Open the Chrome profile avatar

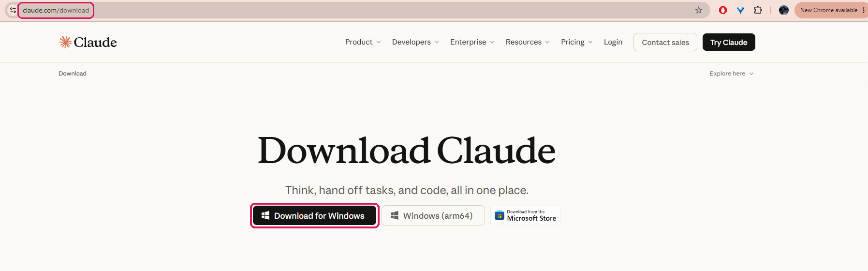pos(784,10)
